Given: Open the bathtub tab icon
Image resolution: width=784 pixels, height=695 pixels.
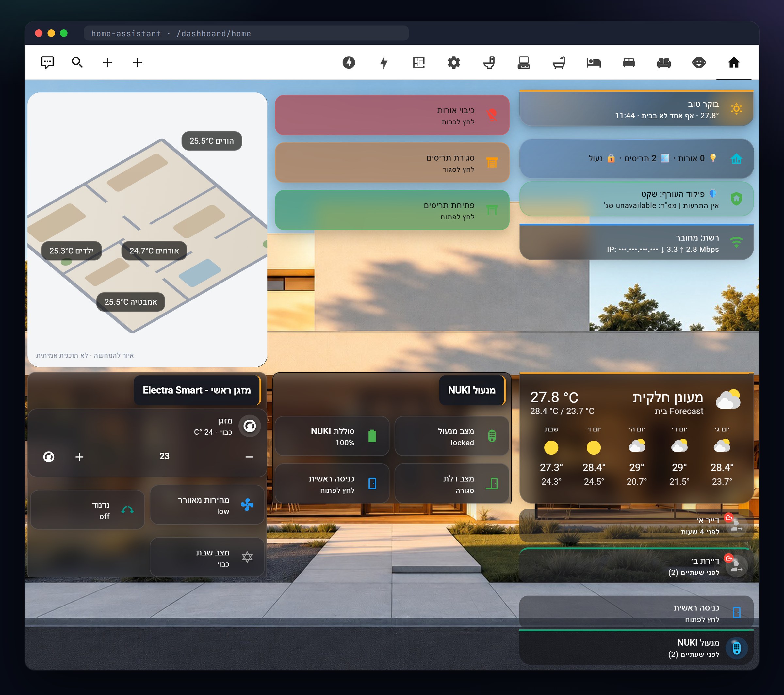Looking at the screenshot, I should (x=559, y=62).
